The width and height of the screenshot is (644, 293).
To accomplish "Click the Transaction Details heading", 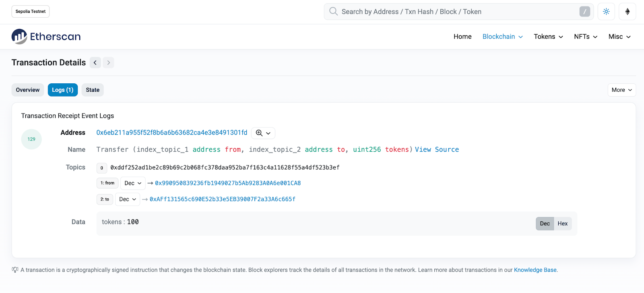I will pos(49,62).
